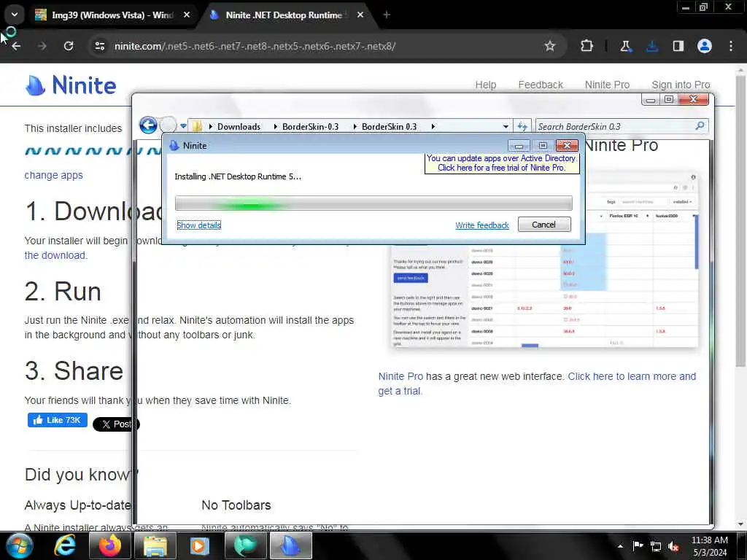
Task: Reload the Ninite page in Chrome
Action: tap(69, 46)
